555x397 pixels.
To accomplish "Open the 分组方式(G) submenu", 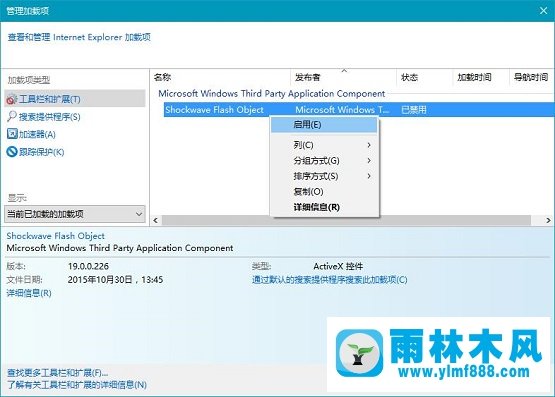I will (324, 161).
